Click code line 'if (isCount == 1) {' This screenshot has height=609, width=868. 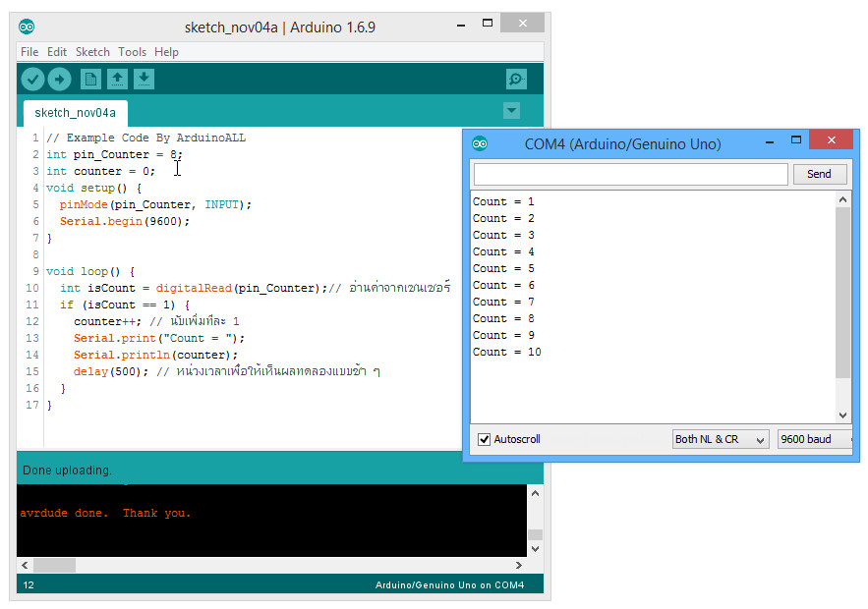tap(125, 304)
